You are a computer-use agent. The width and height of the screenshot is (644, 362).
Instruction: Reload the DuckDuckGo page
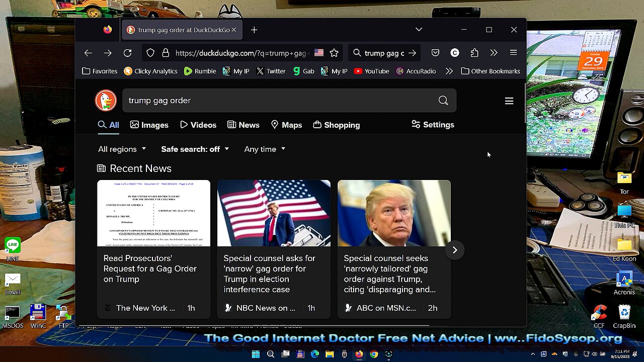click(128, 53)
